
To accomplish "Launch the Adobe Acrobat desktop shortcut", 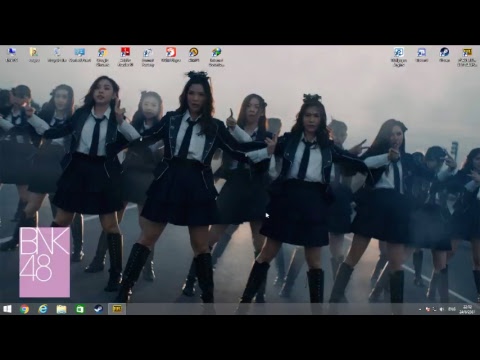I will point(125,57).
